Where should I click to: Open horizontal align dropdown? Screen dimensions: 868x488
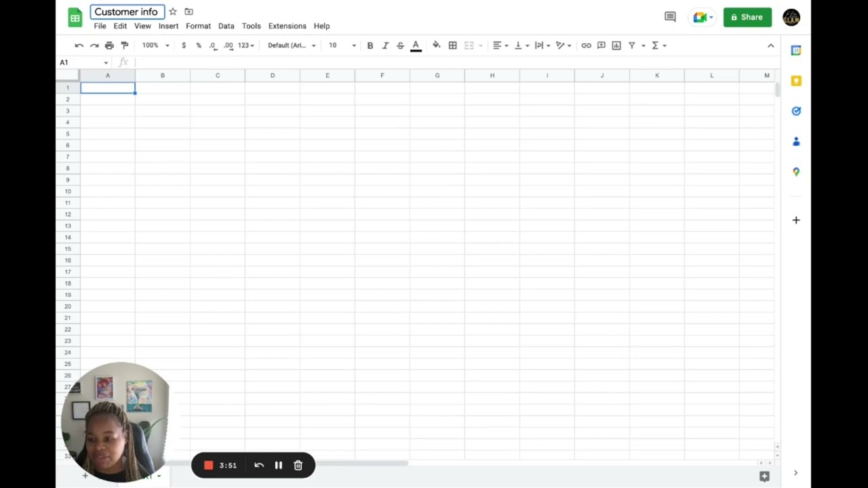(x=500, y=45)
